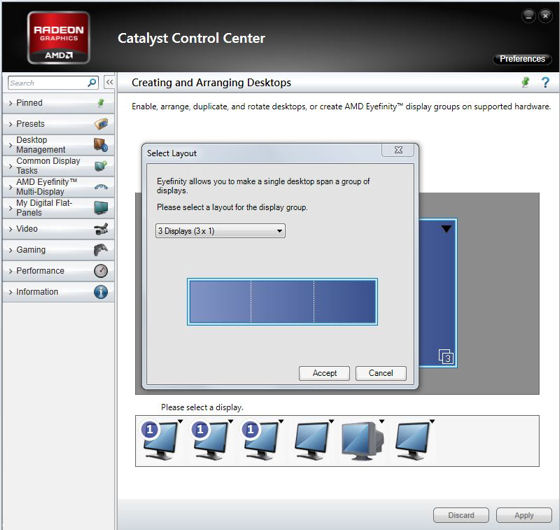The height and width of the screenshot is (530, 560).
Task: Minimize the Catalyst Control Center window
Action: point(529,16)
